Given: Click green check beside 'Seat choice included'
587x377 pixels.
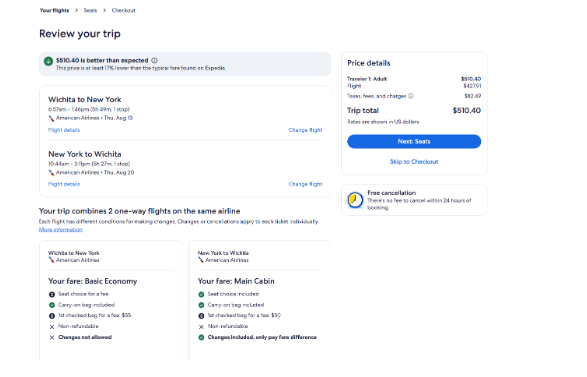Looking at the screenshot, I should pos(201,295).
